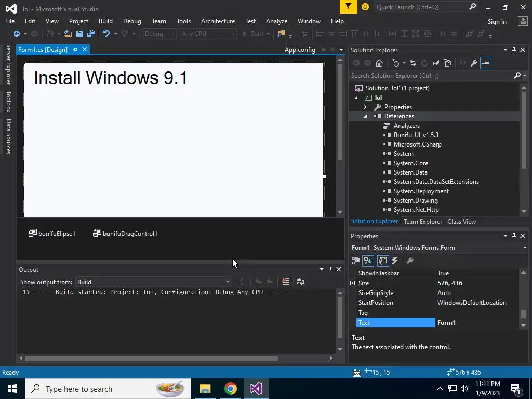The width and height of the screenshot is (532, 399).
Task: Click the account picture icon beside Sign in
Action: tap(523, 21)
